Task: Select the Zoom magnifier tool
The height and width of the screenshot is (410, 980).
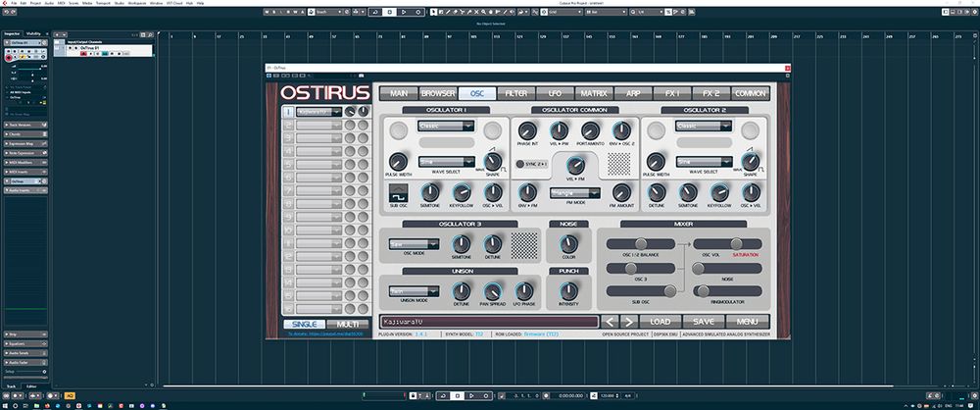Action: pos(483,12)
